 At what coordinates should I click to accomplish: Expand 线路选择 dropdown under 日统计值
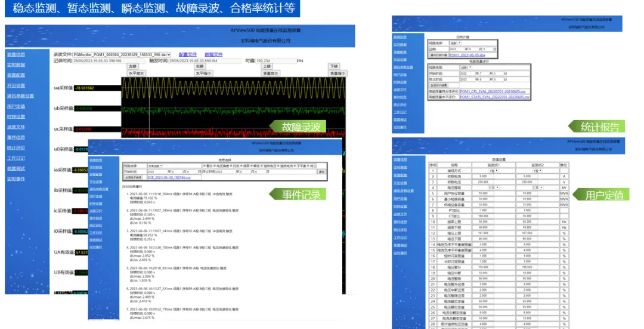point(456,43)
